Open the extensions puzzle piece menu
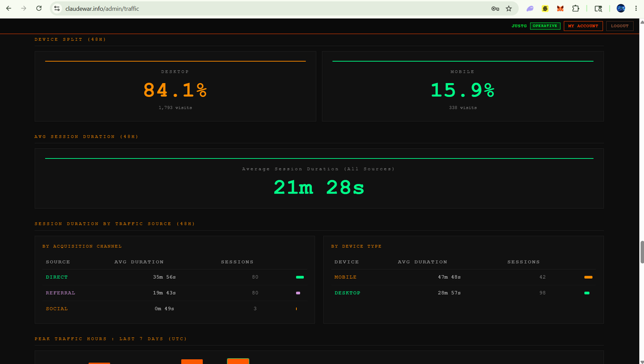Image resolution: width=644 pixels, height=364 pixels. pos(575,9)
